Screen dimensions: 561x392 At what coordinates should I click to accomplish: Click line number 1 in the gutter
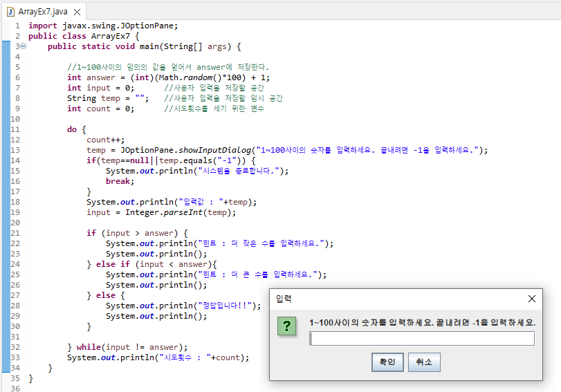coord(17,26)
